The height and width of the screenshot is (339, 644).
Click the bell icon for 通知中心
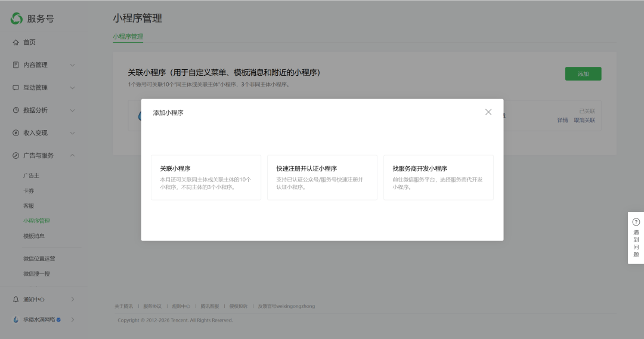click(16, 299)
